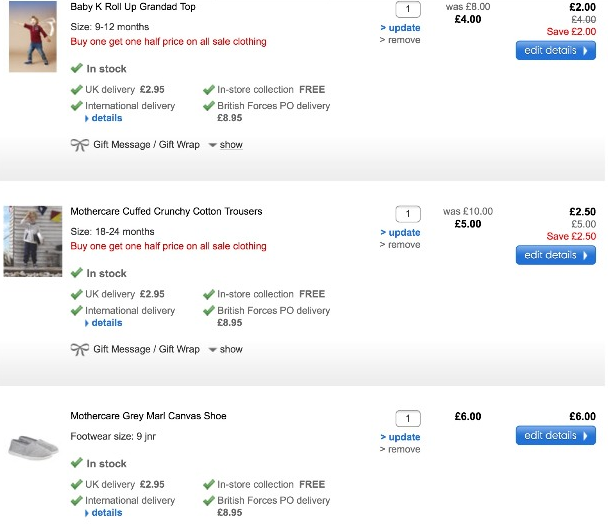The height and width of the screenshot is (532, 608).
Task: Expand delivery details for Grey Marl Canvas Shoe
Action: pyautogui.click(x=104, y=513)
